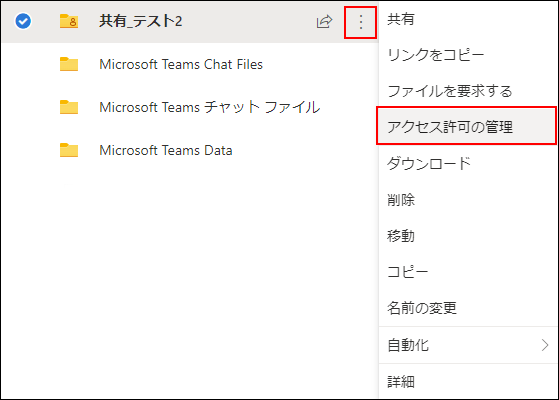Open the Microsoft Teams Chat Files folder name
The image size is (559, 400).
(x=181, y=65)
